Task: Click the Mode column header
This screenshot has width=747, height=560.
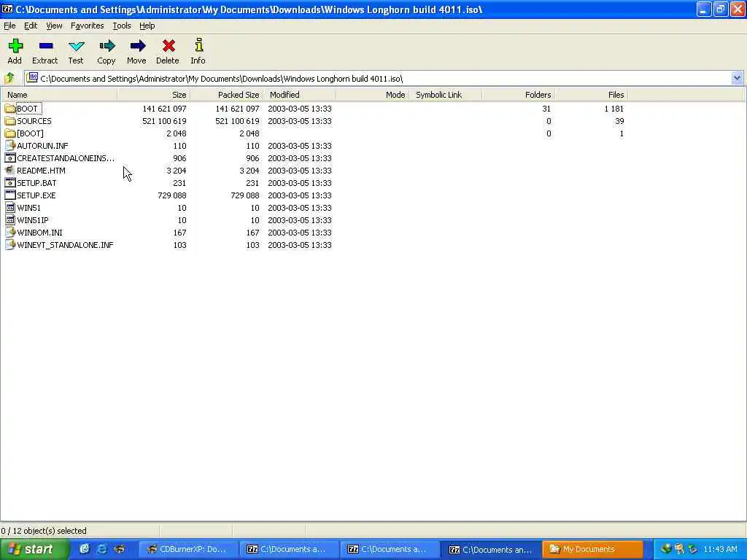Action: [x=373, y=95]
